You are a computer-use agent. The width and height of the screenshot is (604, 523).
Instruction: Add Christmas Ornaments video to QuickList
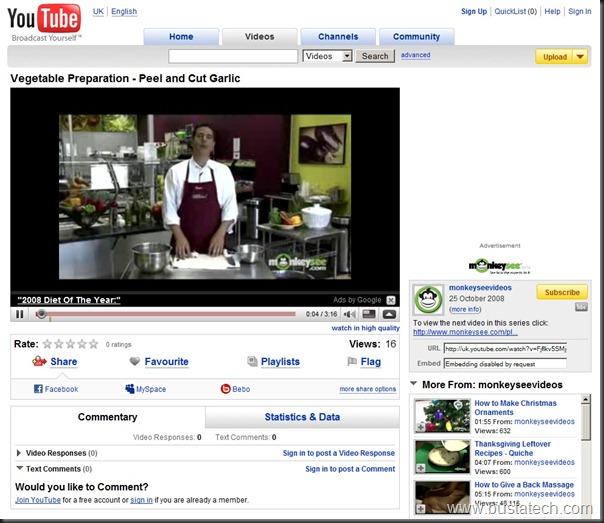[421, 427]
